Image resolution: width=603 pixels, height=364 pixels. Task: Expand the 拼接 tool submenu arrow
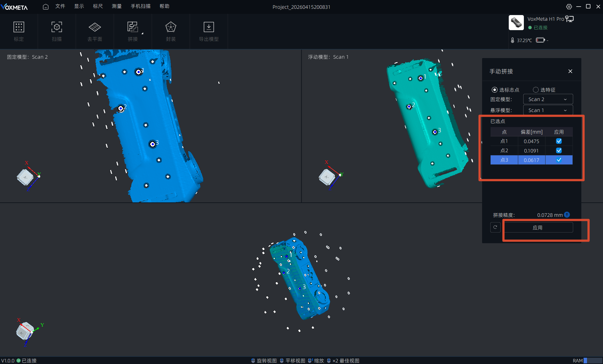[x=142, y=33]
